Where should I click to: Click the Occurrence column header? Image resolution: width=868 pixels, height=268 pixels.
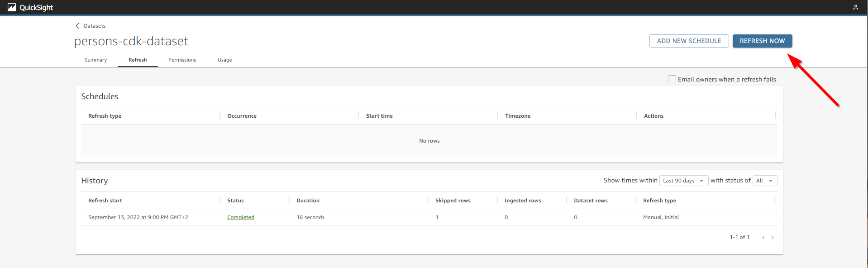pos(242,116)
